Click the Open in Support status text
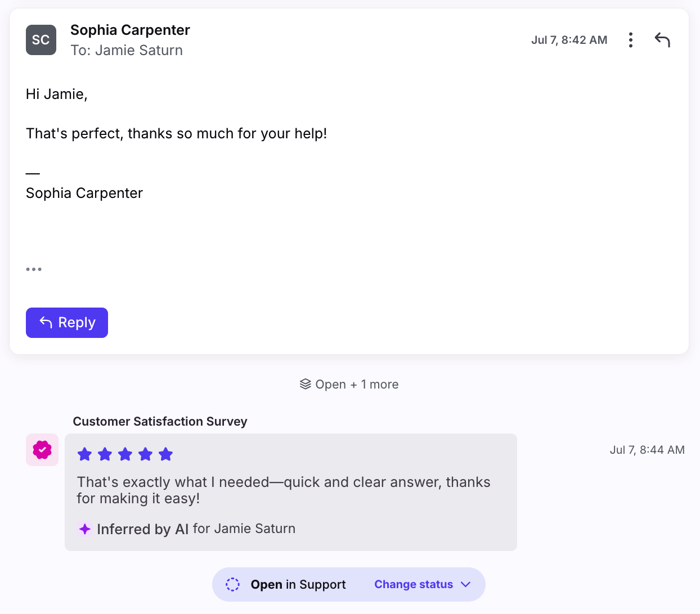The width and height of the screenshot is (700, 614). tap(298, 585)
